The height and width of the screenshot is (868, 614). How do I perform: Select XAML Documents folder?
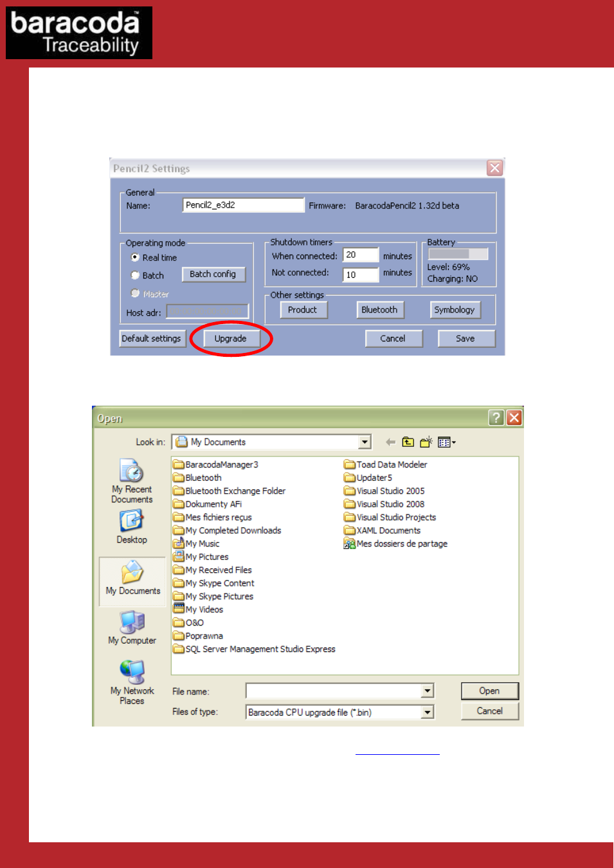pyautogui.click(x=383, y=530)
